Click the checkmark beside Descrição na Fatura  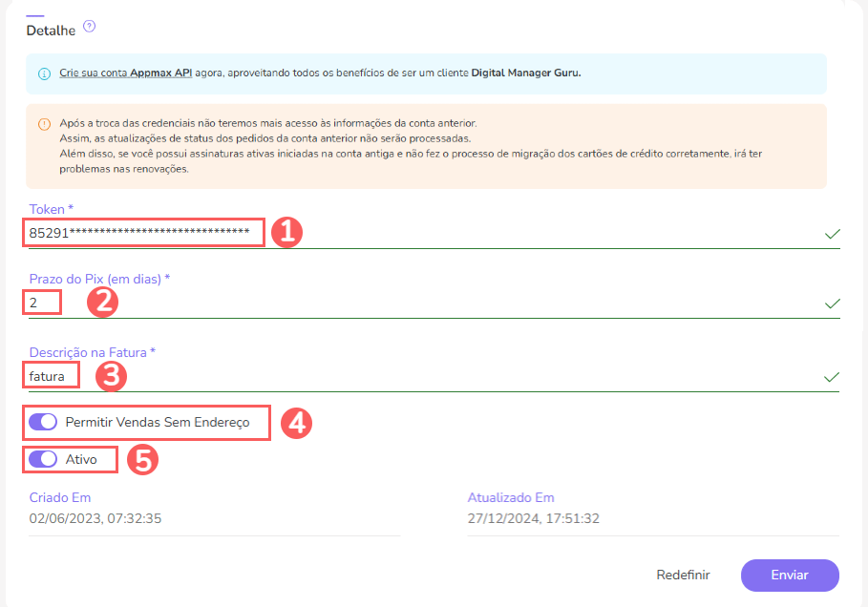(x=833, y=375)
